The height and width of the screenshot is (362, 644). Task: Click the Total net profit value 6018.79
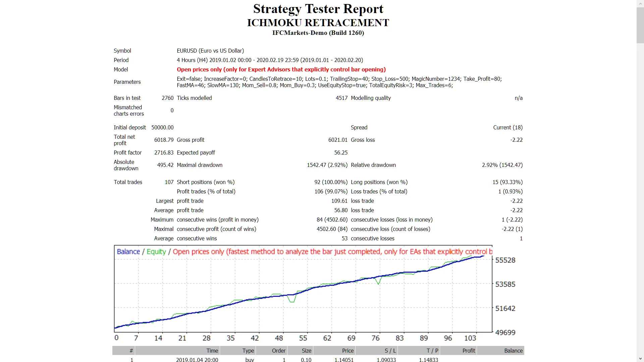[x=163, y=140]
